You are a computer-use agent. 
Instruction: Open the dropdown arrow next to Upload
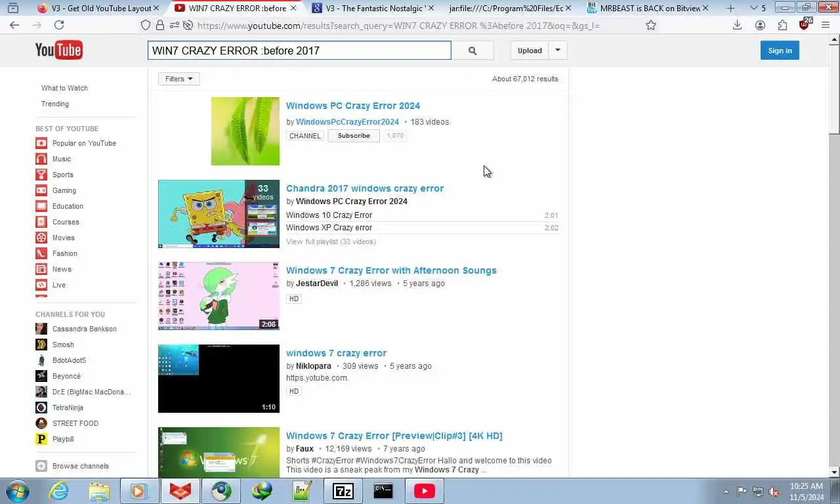pyautogui.click(x=558, y=51)
